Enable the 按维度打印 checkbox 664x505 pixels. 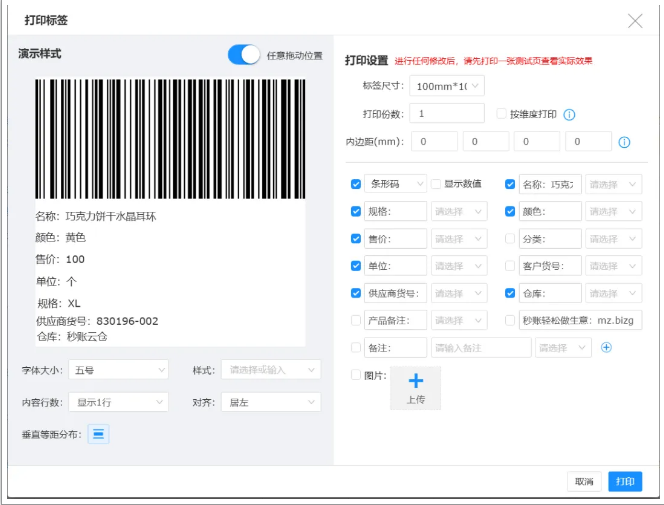[501, 113]
